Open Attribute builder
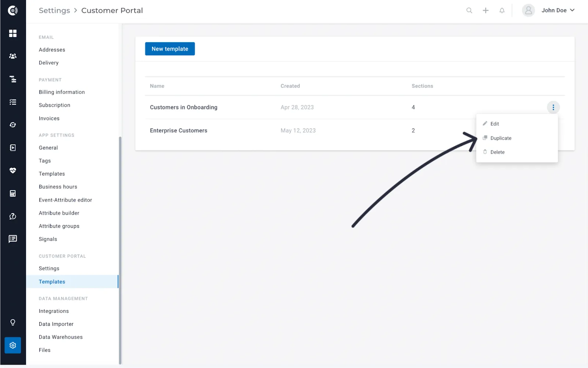Image resolution: width=588 pixels, height=368 pixels. (x=59, y=213)
